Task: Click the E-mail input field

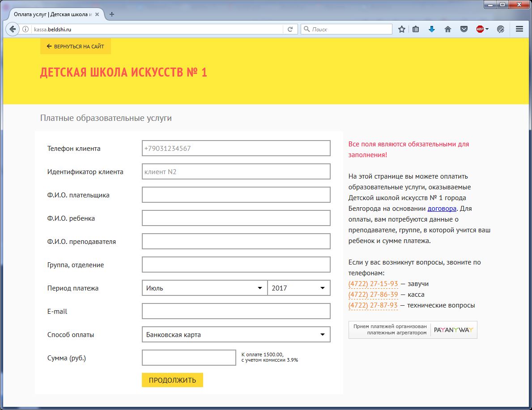Action: point(236,311)
